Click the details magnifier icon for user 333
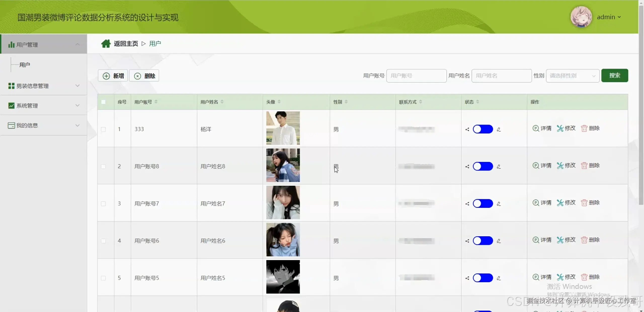Viewport: 644px width, 312px height. pyautogui.click(x=536, y=128)
